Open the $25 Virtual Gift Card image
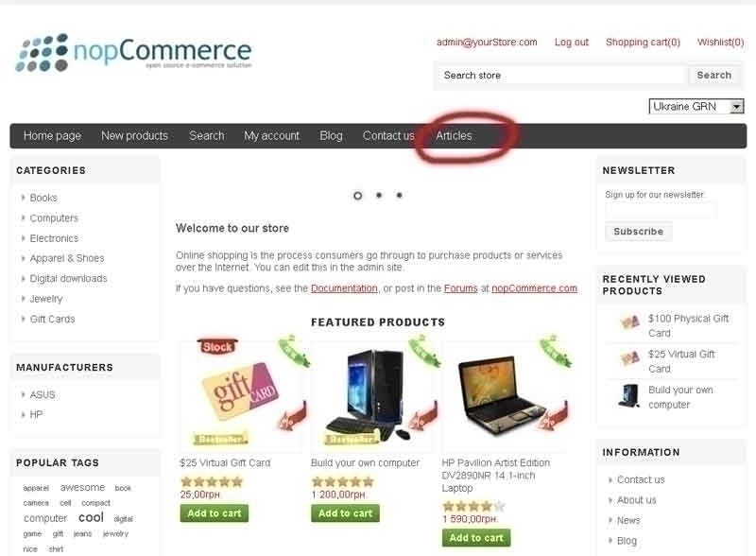The image size is (756, 556). tap(243, 391)
